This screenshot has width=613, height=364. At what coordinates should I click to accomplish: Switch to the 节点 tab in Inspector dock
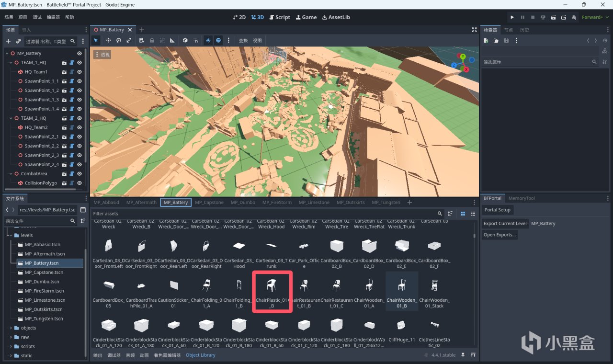coord(508,30)
